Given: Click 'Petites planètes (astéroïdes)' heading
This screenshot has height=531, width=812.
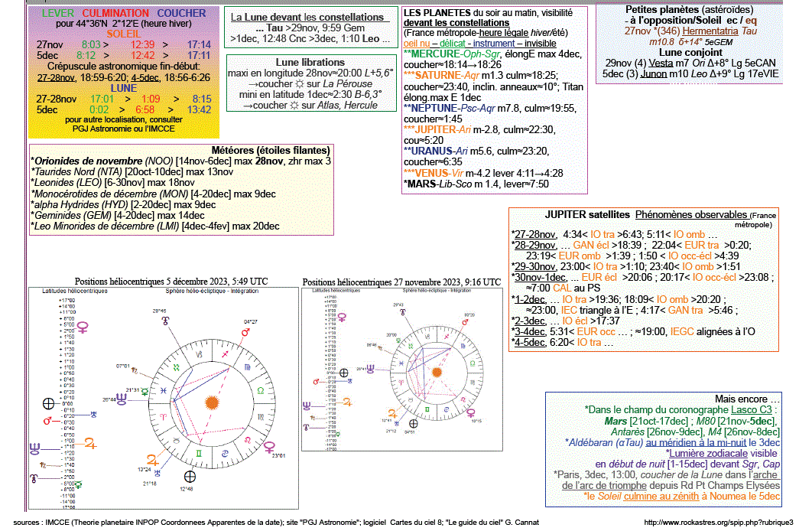Looking at the screenshot, I should (x=689, y=9).
